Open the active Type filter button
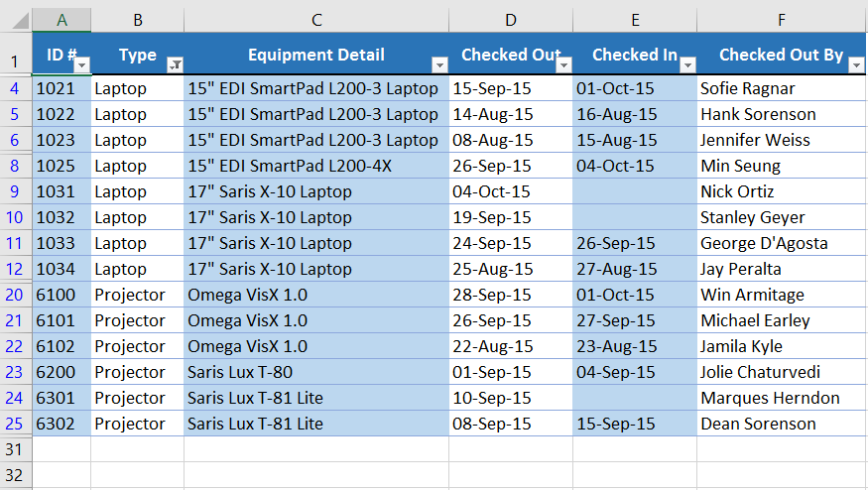The width and height of the screenshot is (868, 490). 175,64
